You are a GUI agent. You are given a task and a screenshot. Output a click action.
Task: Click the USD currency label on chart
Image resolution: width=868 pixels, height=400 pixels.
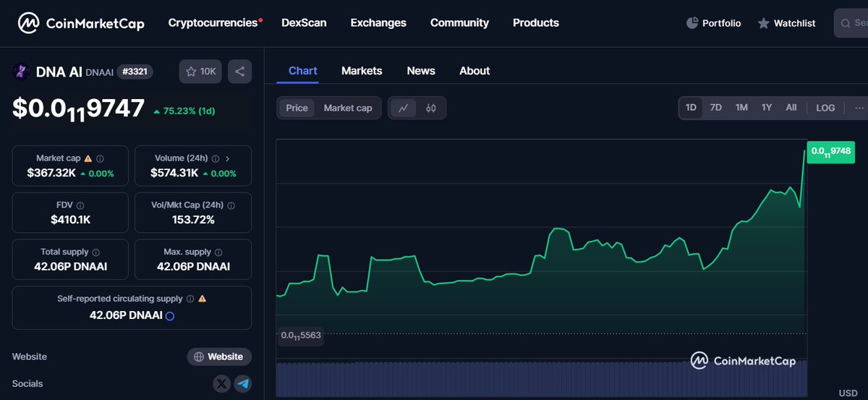pyautogui.click(x=848, y=393)
